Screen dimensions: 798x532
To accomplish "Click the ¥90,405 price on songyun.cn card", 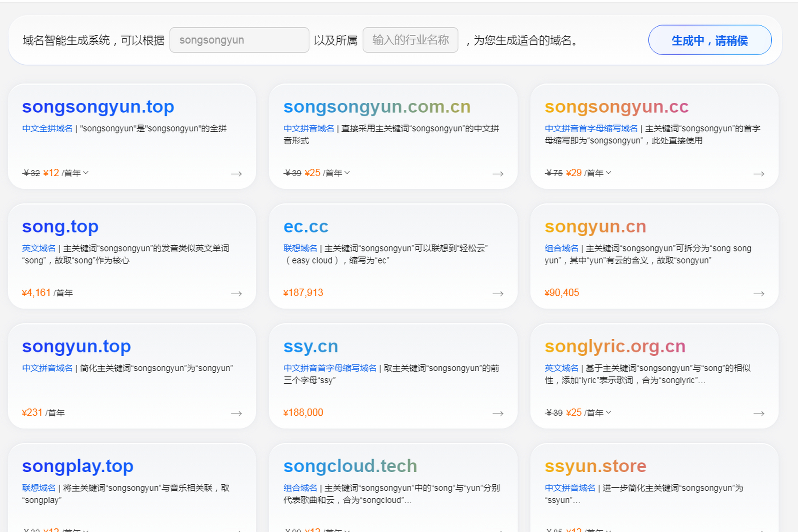I will (x=562, y=293).
